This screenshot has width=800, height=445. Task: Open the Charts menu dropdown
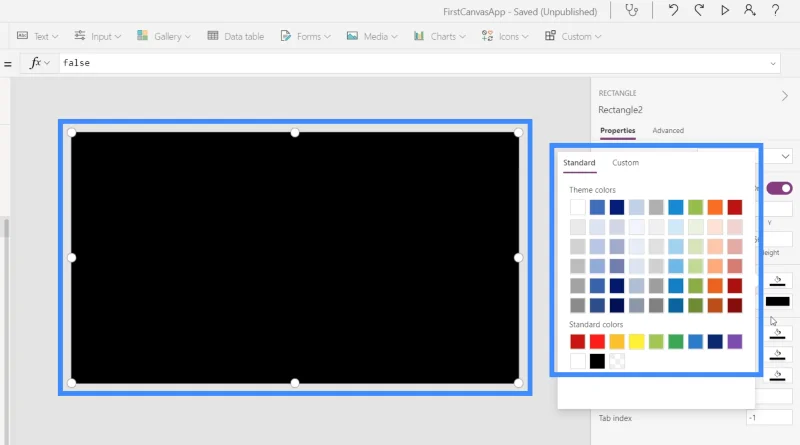[x=462, y=37]
